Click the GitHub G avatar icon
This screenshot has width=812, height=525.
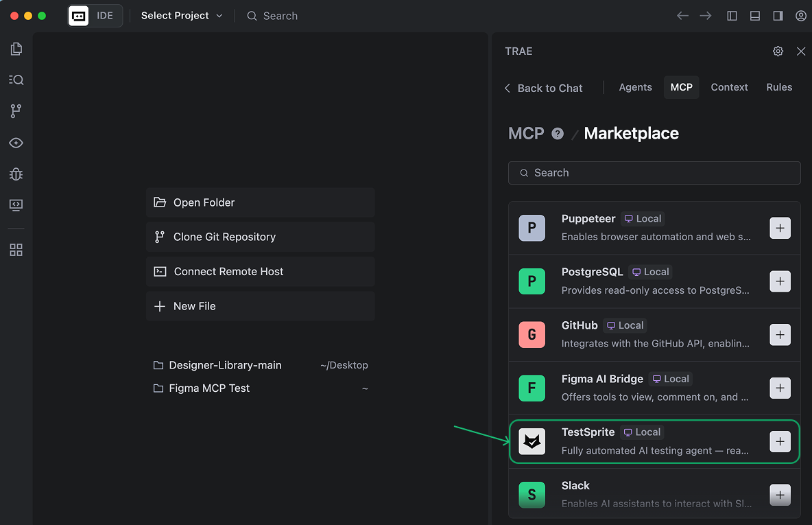tap(532, 335)
